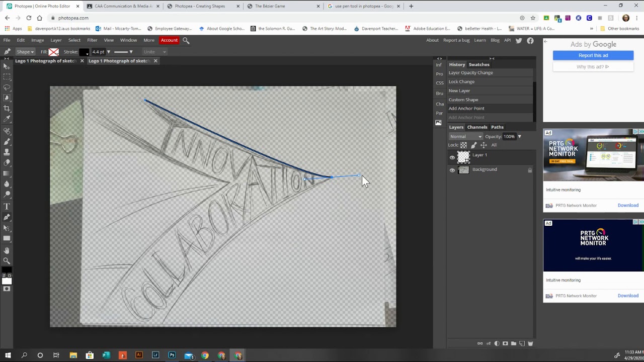Select the Dodge tool
The image size is (644, 362).
click(x=7, y=195)
